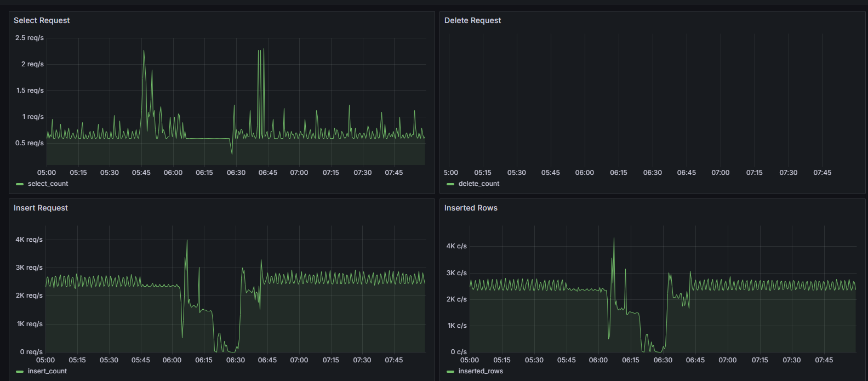This screenshot has width=868, height=381.
Task: Toggle the insert_count series legend label
Action: pos(47,371)
